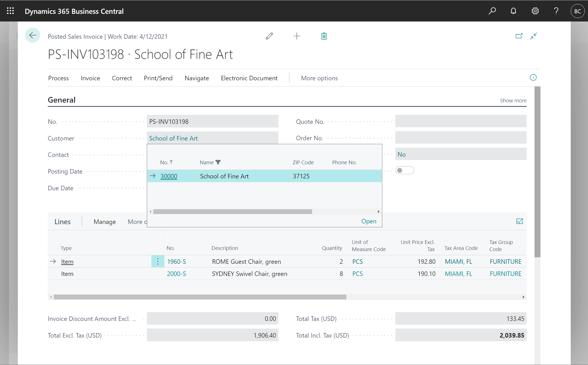Click the search magnifier icon
588x365 pixels.
(x=492, y=11)
